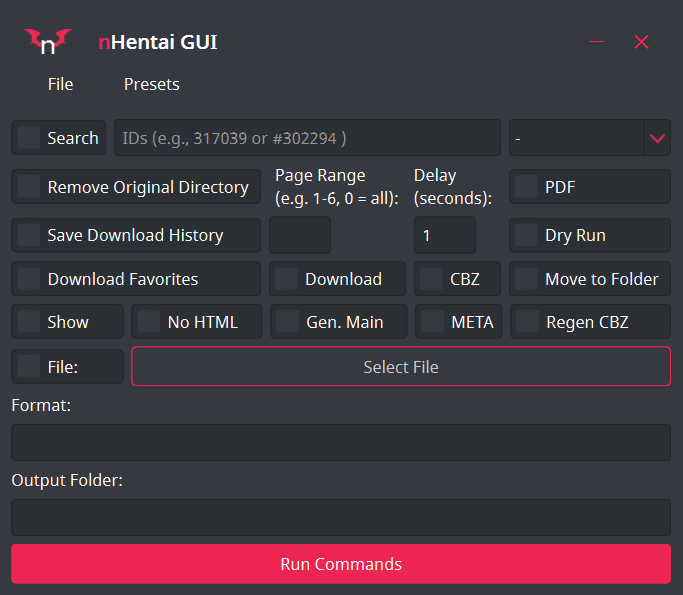Toggle Remove Original Directory checkbox

click(x=29, y=187)
